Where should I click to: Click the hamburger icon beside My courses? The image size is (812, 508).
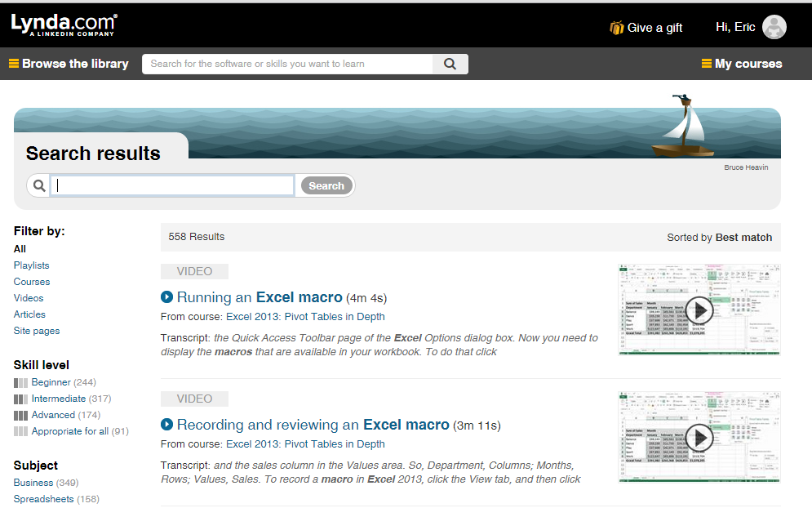click(x=707, y=63)
